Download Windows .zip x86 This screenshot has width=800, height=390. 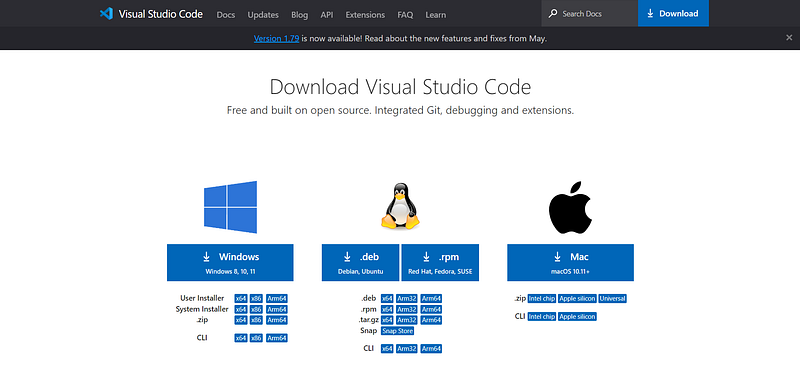coord(256,320)
